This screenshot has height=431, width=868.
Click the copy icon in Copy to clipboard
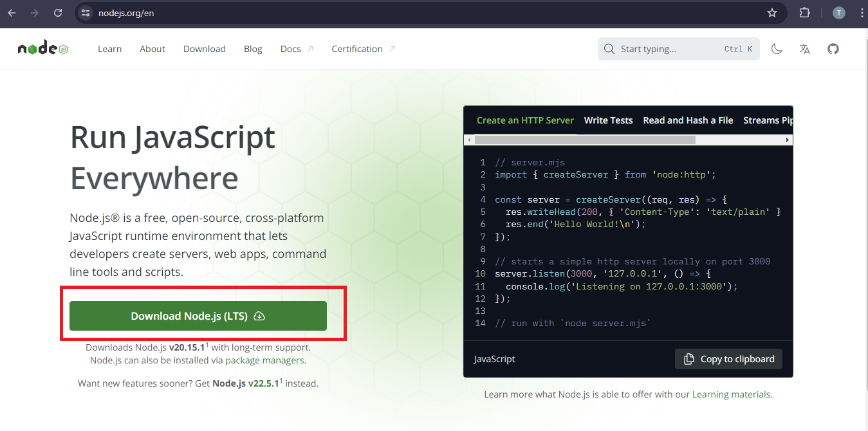tap(689, 359)
